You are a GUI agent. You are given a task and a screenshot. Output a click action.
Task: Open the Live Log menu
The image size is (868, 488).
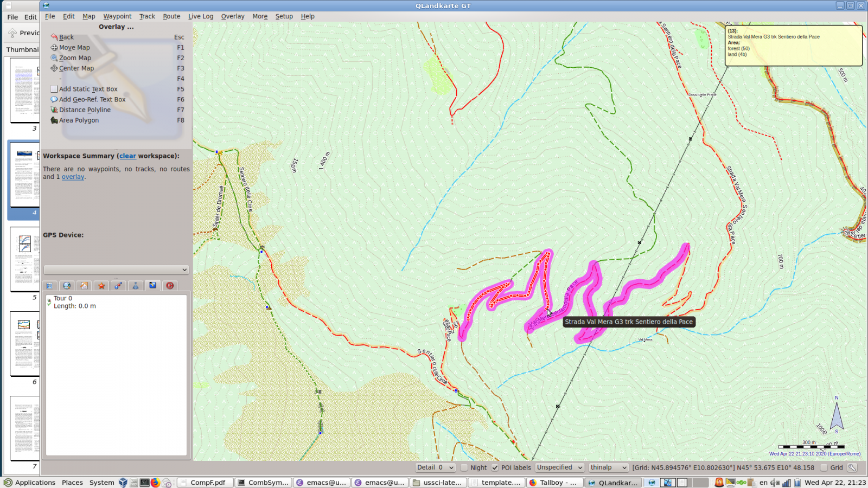(200, 16)
